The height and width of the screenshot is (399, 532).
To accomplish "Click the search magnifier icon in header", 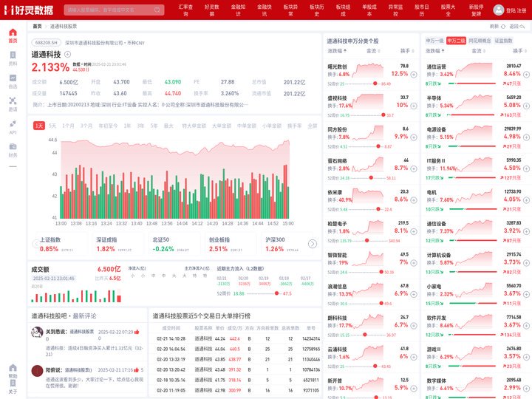I will pos(157,10).
